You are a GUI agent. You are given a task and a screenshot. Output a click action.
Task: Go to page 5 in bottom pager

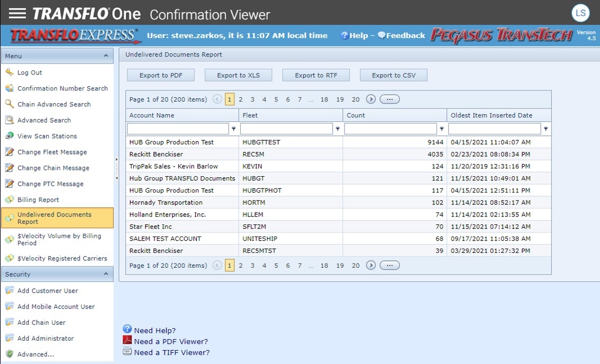pyautogui.click(x=276, y=265)
